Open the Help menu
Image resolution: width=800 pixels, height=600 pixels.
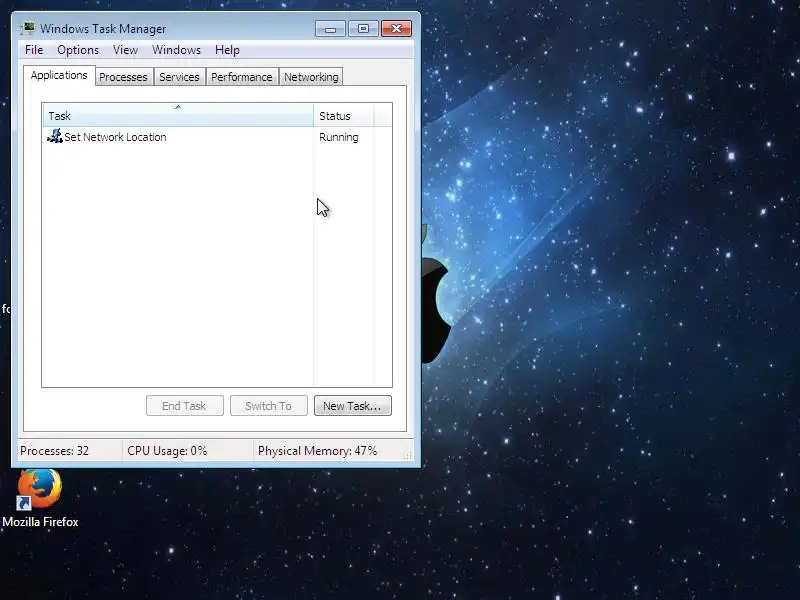(227, 50)
